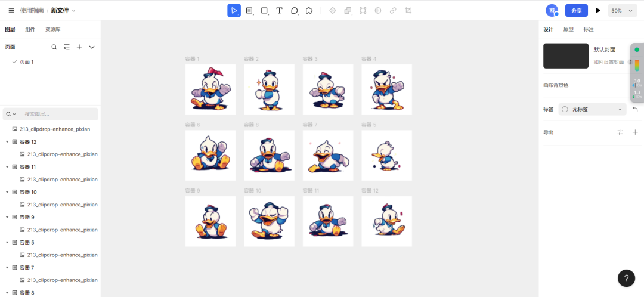Collapse the 容器 7 layer group

click(x=7, y=267)
